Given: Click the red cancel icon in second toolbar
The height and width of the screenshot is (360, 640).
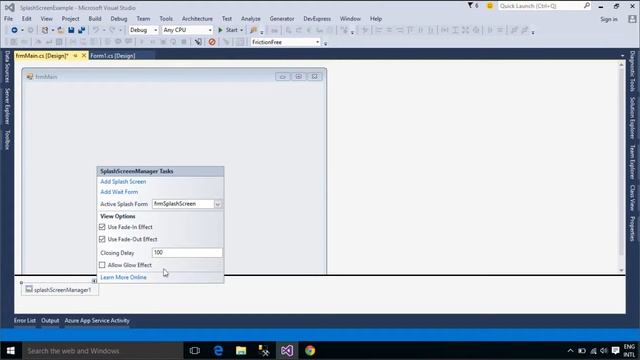Looking at the screenshot, I should (x=212, y=42).
